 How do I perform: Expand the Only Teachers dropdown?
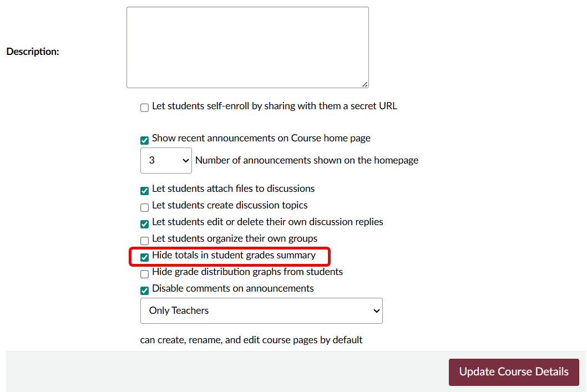(261, 310)
